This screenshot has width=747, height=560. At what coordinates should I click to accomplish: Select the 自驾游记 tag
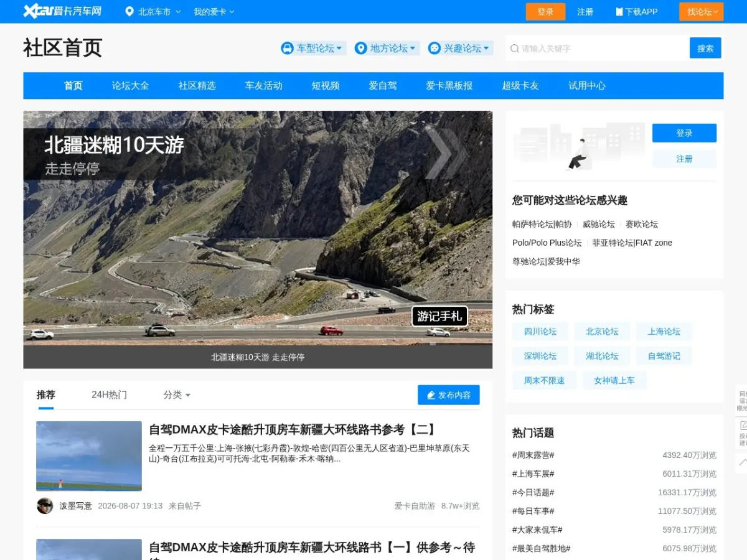tap(664, 356)
